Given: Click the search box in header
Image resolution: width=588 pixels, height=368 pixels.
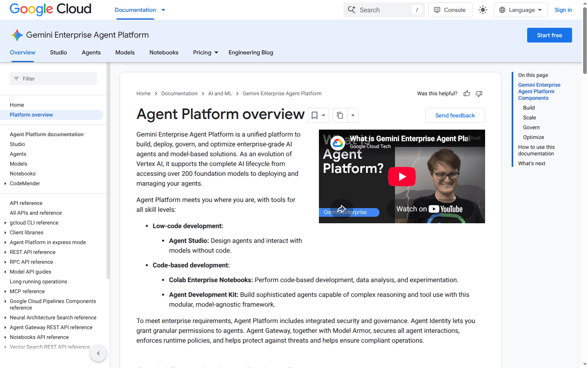Looking at the screenshot, I should (x=384, y=10).
